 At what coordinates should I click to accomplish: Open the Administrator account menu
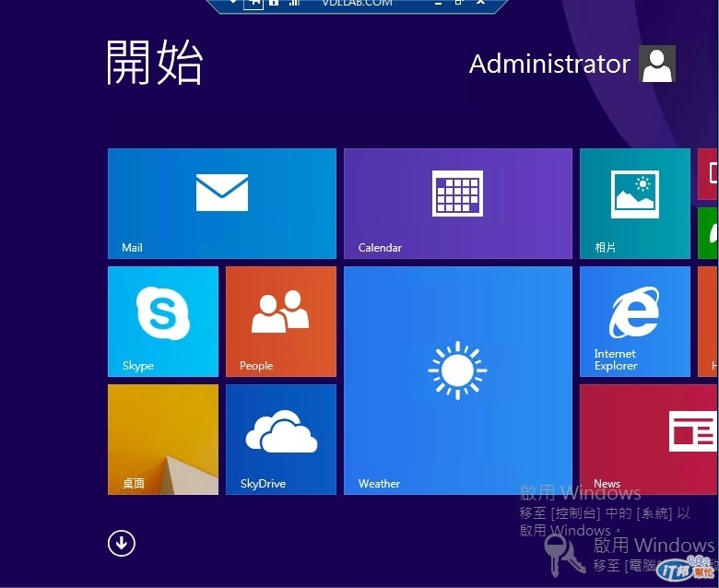(572, 64)
